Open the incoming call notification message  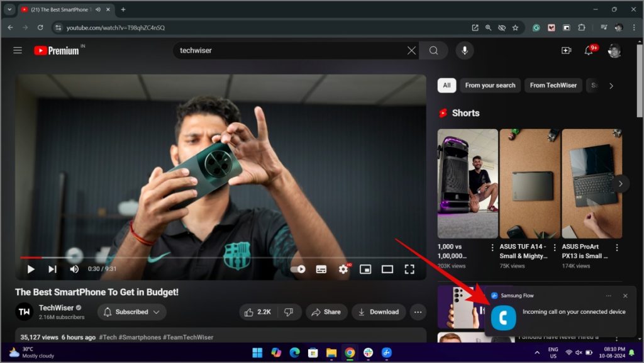574,311
